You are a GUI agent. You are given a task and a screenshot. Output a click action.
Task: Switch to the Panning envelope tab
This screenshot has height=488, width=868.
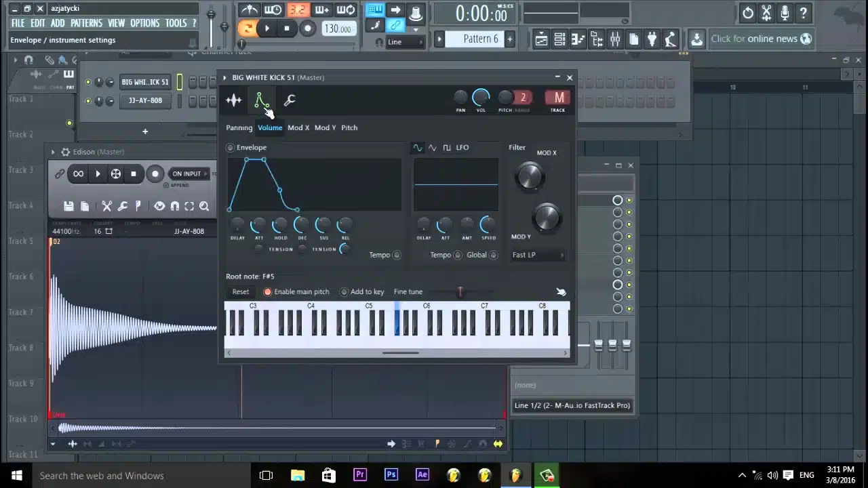pyautogui.click(x=239, y=127)
